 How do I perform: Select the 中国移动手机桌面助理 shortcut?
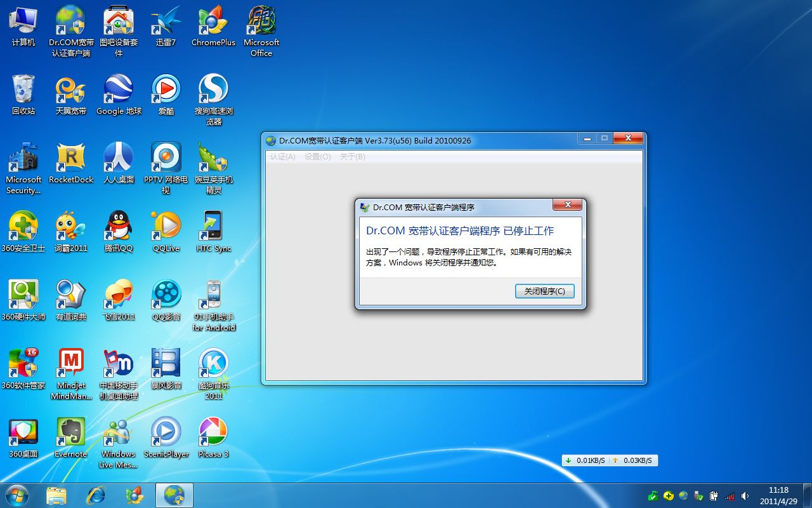pos(119,375)
